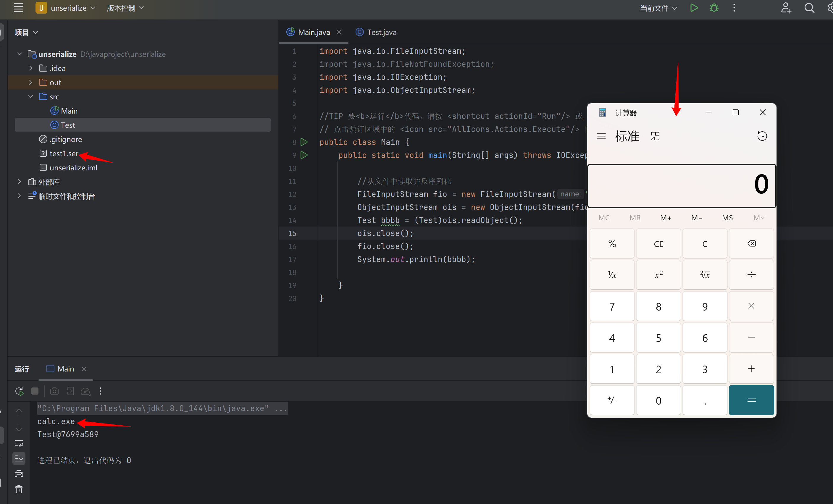Clear console output with trash icon
Image resolution: width=833 pixels, height=504 pixels.
[x=19, y=489]
